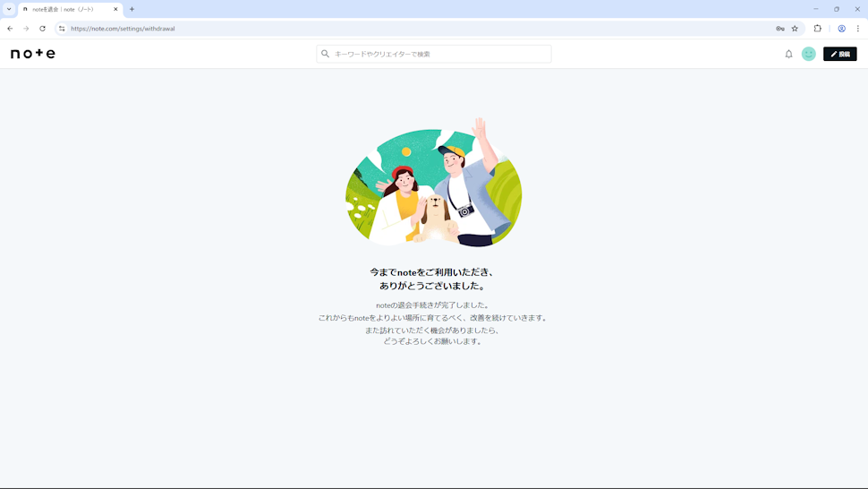Open a new tab with plus button
This screenshot has width=868, height=489.
(132, 10)
